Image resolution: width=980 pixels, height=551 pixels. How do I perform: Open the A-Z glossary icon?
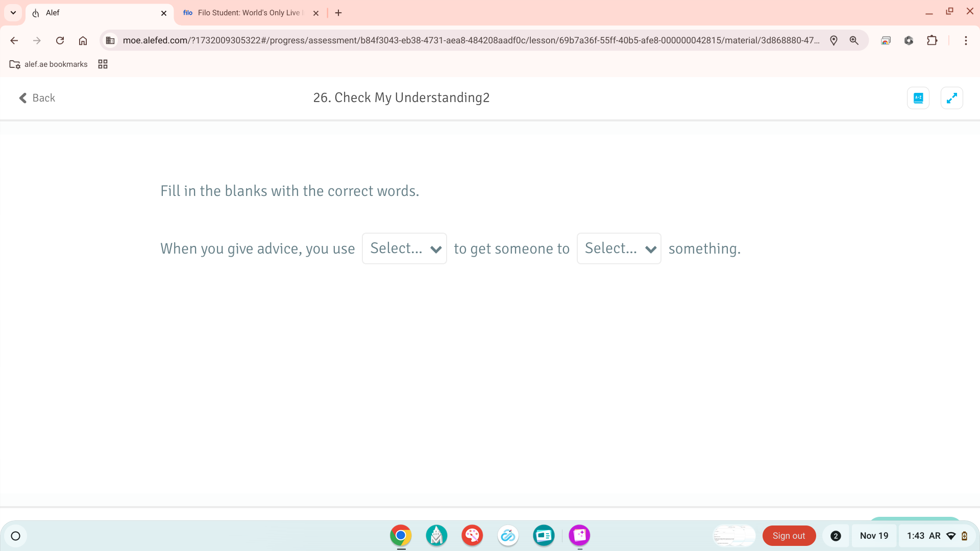pos(918,98)
